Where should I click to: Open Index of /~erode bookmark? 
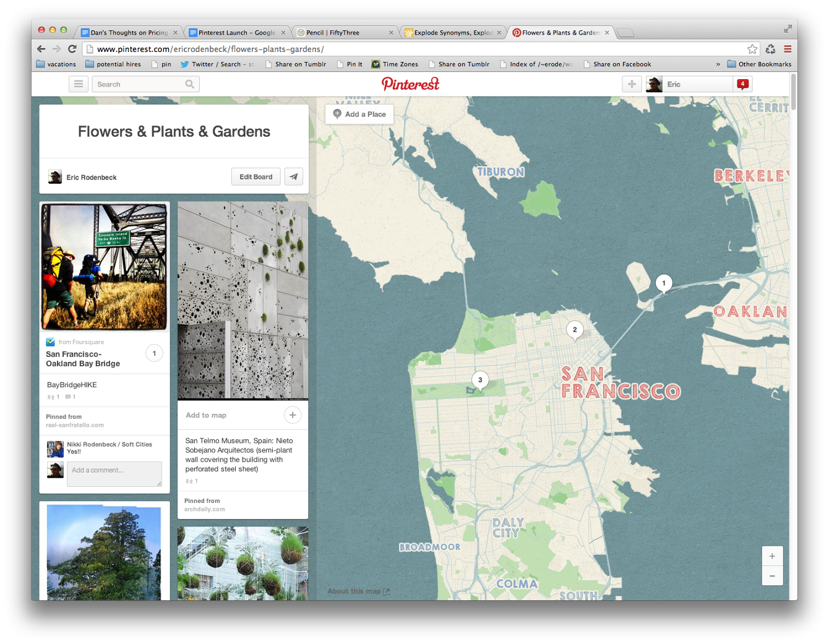point(536,64)
